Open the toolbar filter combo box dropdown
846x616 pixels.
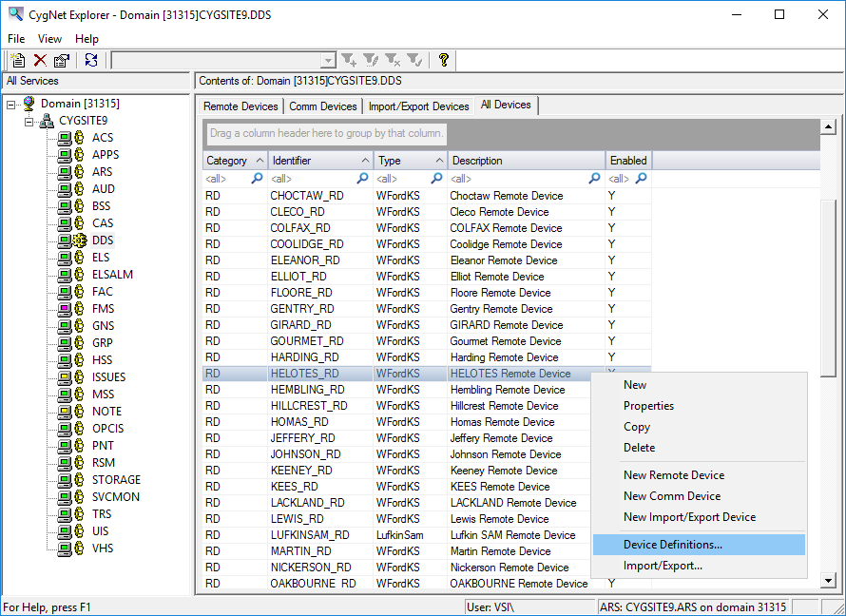coord(328,61)
